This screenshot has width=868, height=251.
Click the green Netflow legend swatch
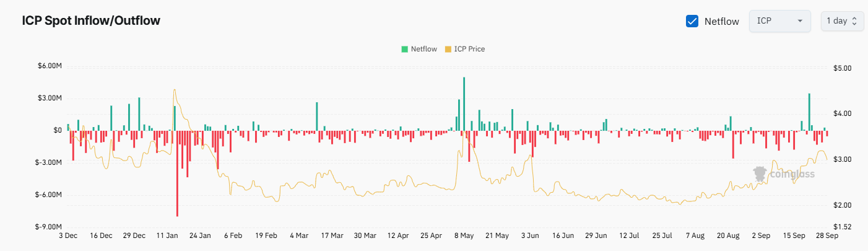[x=405, y=49]
